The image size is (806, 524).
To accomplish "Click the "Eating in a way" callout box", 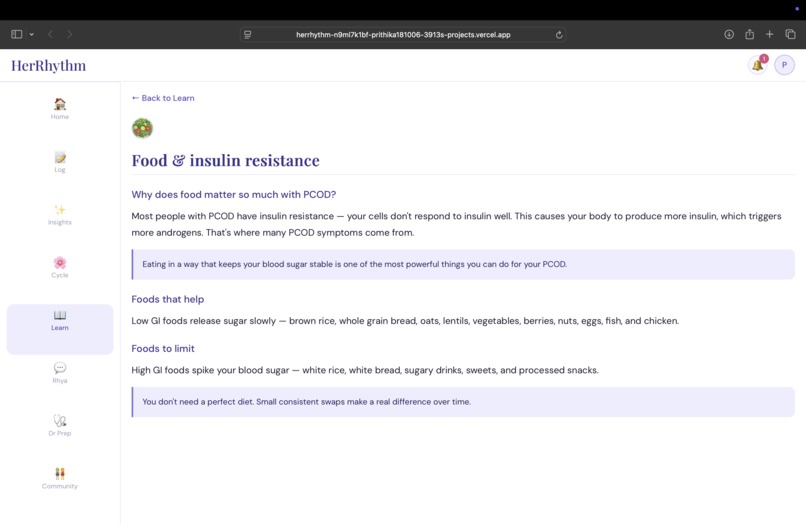I will click(x=463, y=264).
